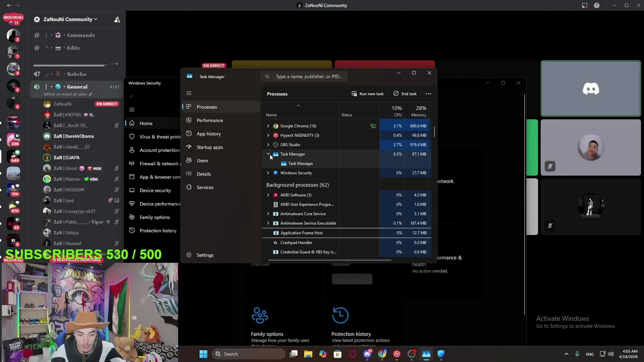
Task: Click Run new task button label
Action: [371, 94]
